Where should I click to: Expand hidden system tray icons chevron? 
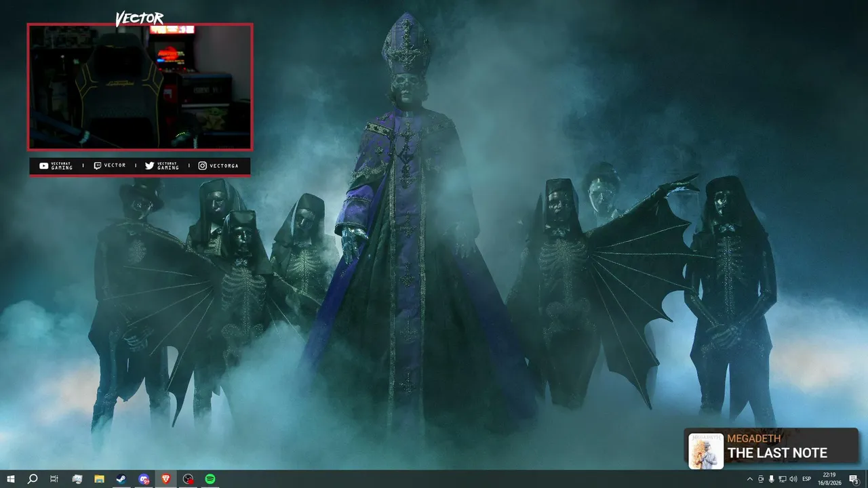click(x=749, y=479)
